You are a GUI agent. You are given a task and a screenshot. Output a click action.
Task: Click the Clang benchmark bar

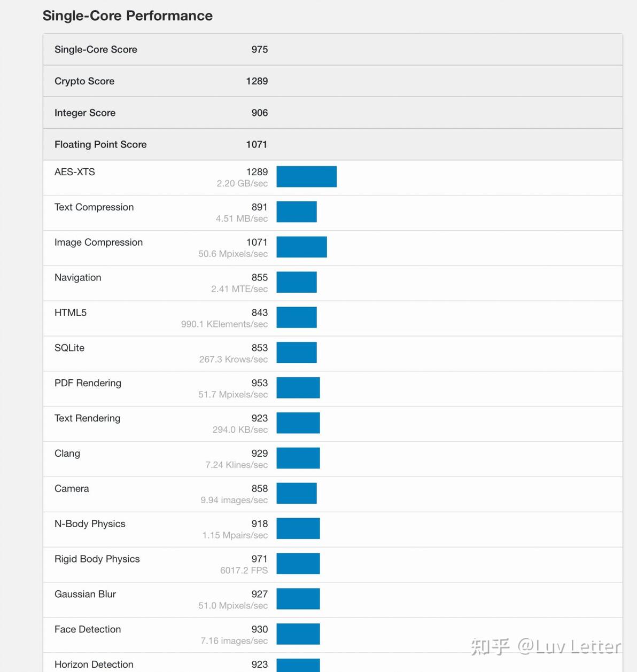click(x=298, y=458)
